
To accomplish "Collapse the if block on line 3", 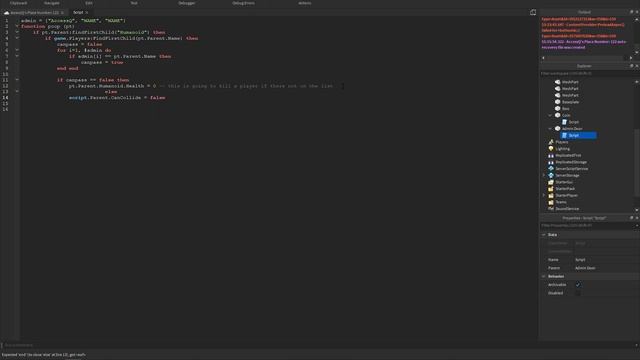I will coord(17,32).
